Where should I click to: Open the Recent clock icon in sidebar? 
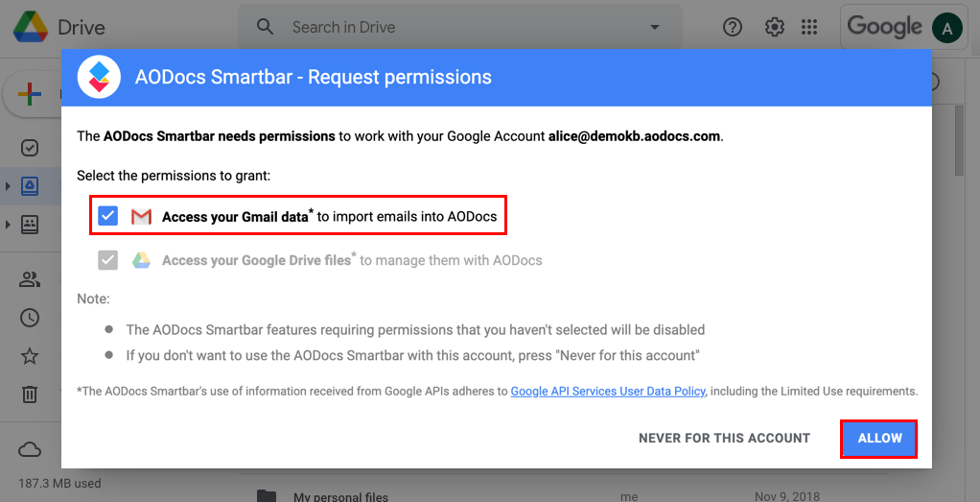(x=30, y=318)
